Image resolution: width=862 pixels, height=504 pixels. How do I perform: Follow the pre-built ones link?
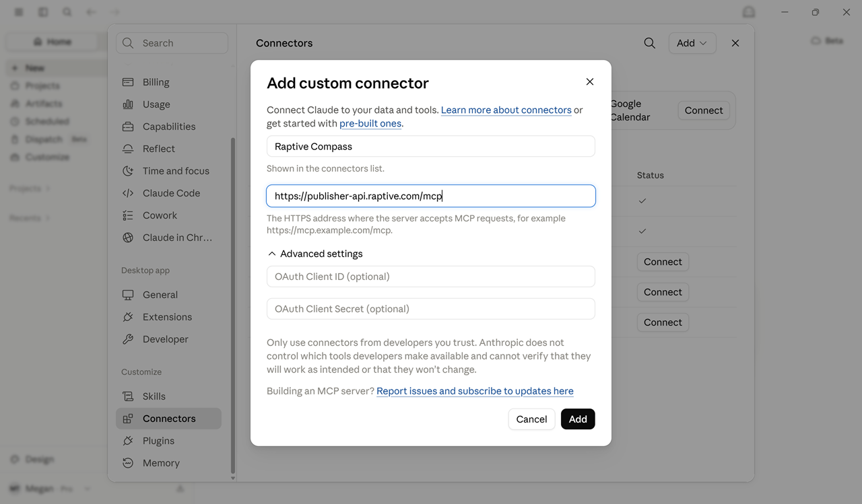(x=370, y=123)
